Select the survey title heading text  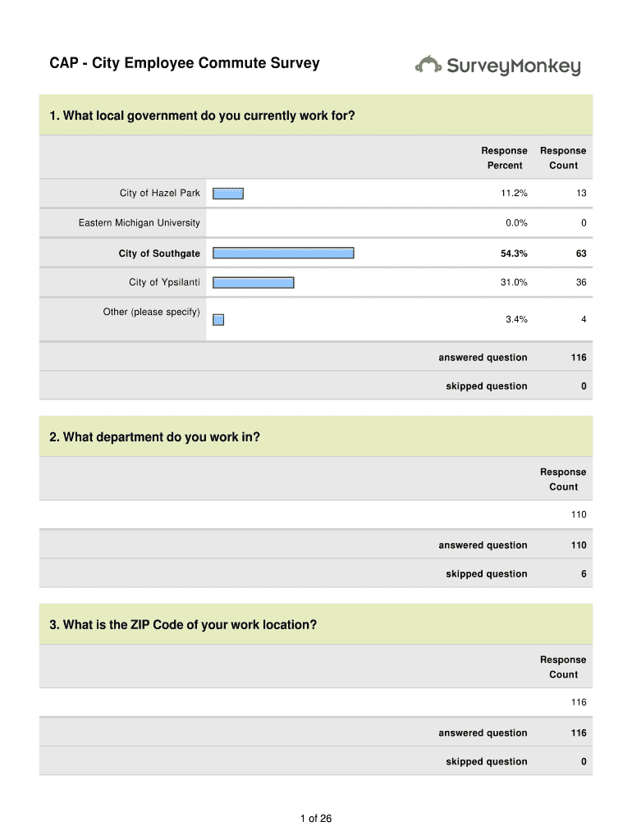coord(185,63)
